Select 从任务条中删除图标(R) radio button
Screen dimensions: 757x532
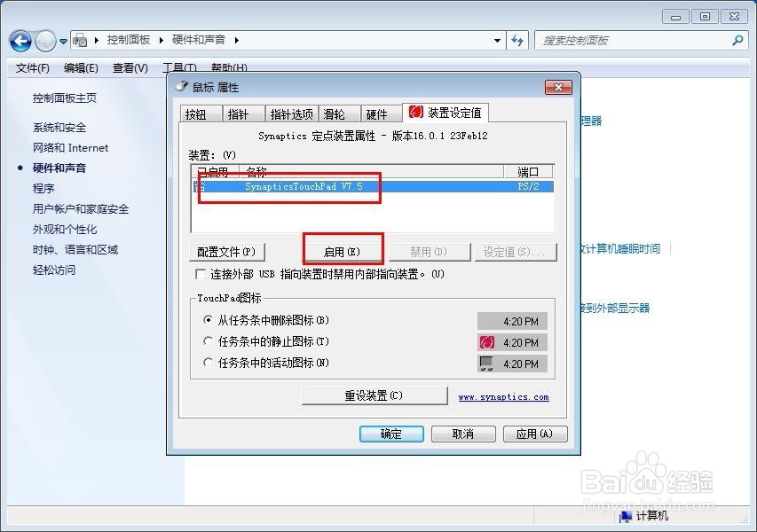pyautogui.click(x=208, y=320)
